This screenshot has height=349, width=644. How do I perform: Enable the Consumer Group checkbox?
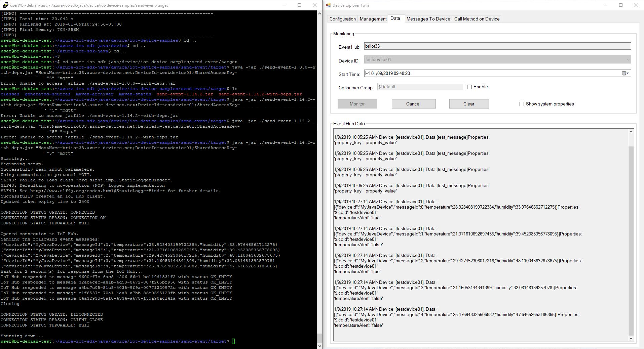click(469, 87)
